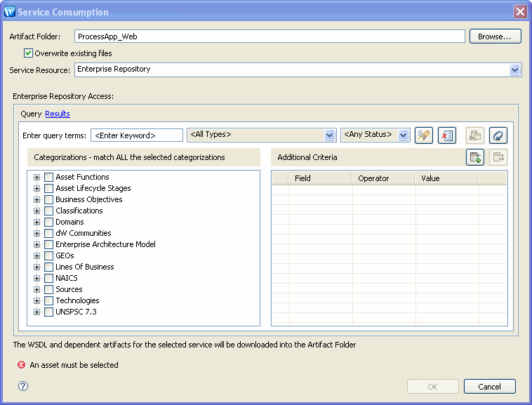Click the Field column header

[x=320, y=178]
